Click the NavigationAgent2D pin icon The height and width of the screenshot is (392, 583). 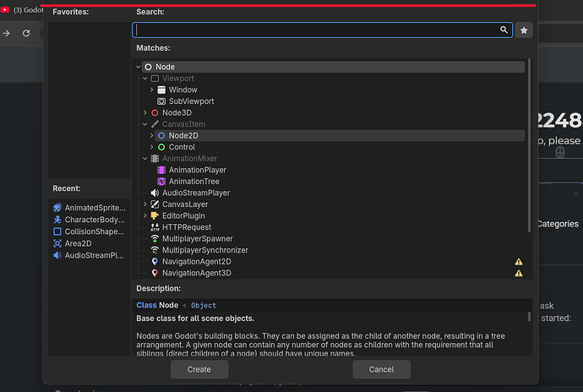(155, 262)
